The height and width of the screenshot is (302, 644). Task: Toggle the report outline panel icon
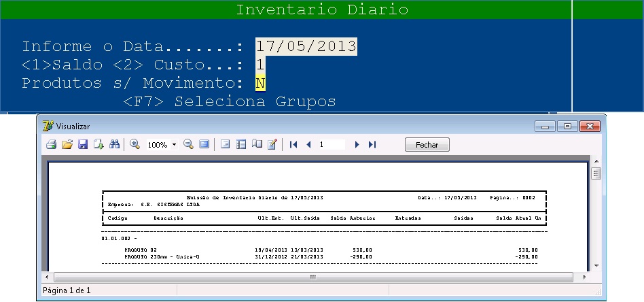[x=226, y=145]
